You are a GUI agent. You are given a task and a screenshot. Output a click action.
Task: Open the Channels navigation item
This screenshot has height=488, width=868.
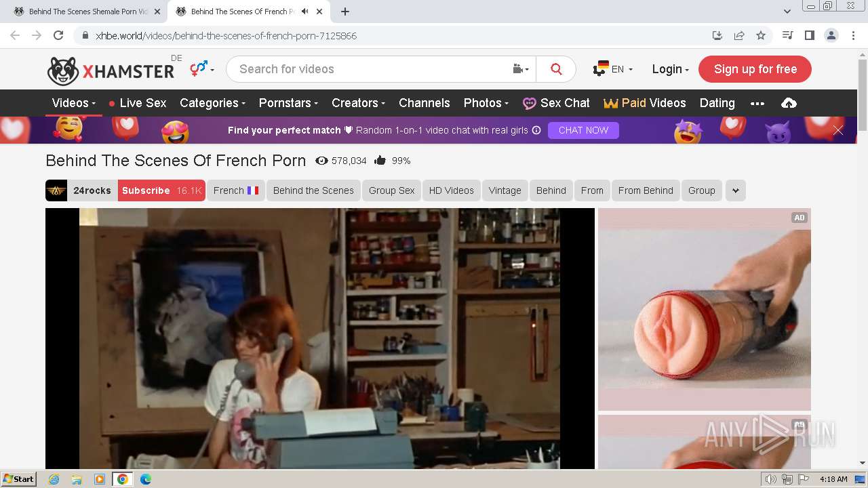425,103
